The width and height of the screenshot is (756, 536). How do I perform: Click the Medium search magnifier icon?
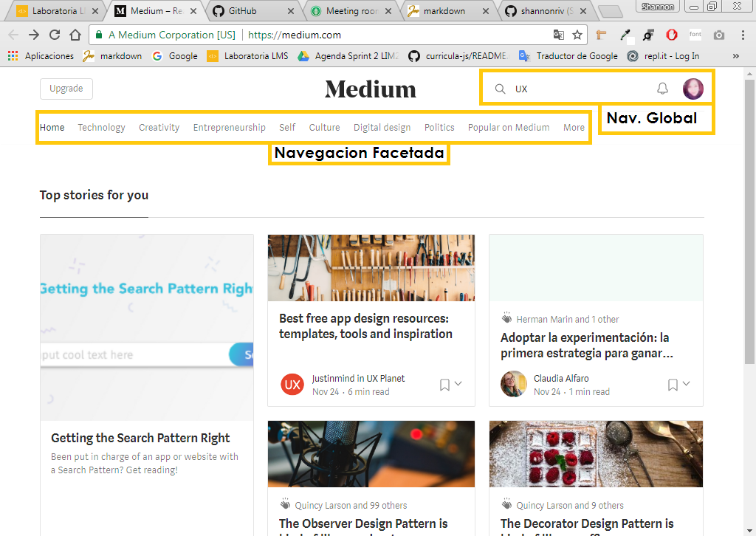[x=500, y=89]
